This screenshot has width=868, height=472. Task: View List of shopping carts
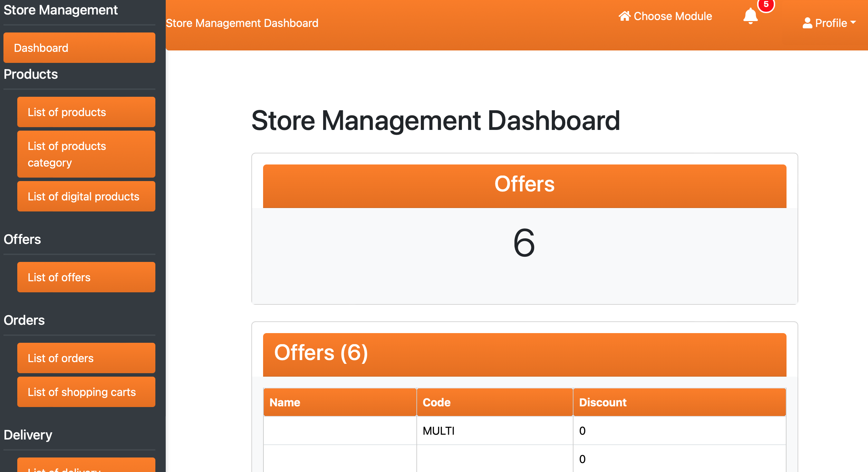pos(86,392)
